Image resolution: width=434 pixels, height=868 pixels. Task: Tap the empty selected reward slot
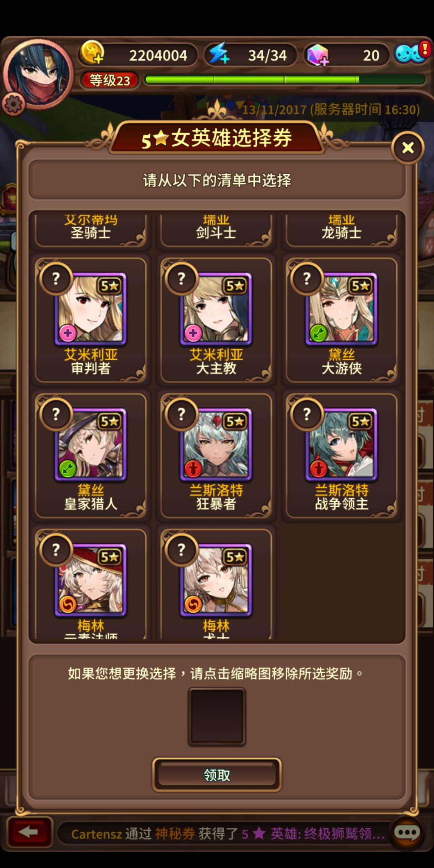[x=217, y=717]
